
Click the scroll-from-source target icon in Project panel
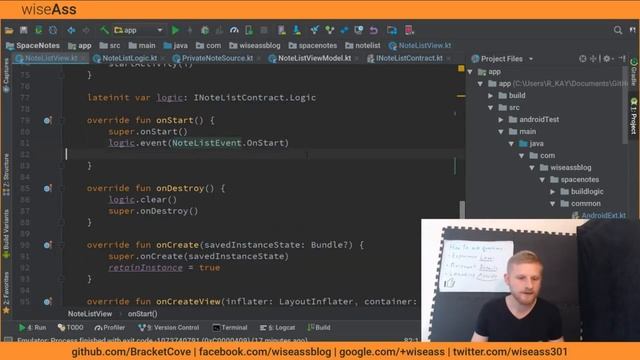point(582,59)
